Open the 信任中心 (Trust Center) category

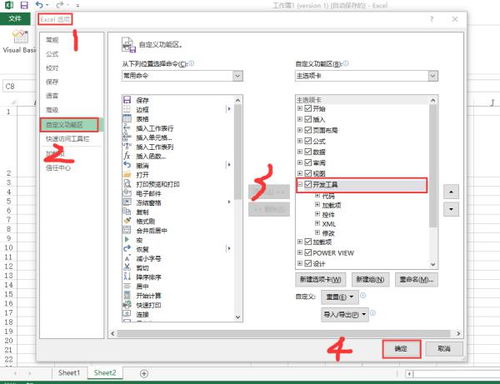coord(58,168)
